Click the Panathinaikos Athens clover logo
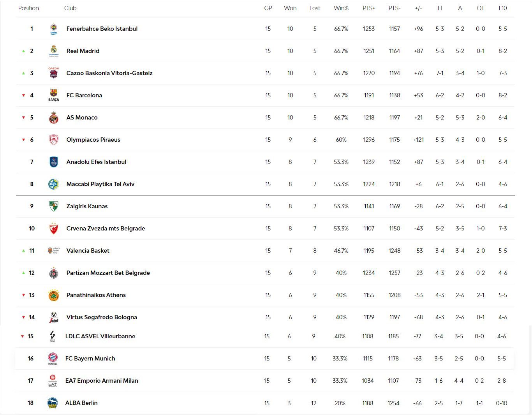Image resolution: width=532 pixels, height=415 pixels. [x=54, y=295]
